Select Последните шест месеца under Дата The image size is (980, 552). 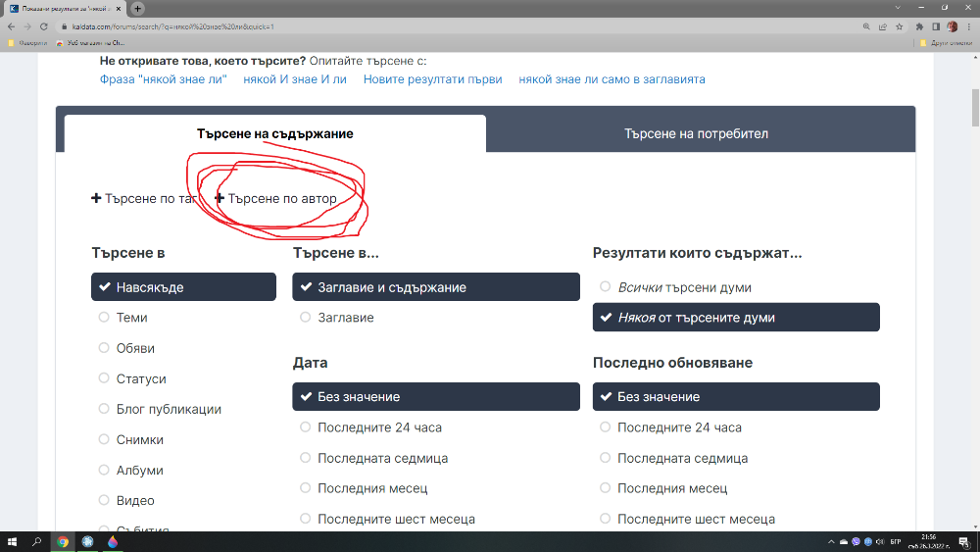[387, 519]
